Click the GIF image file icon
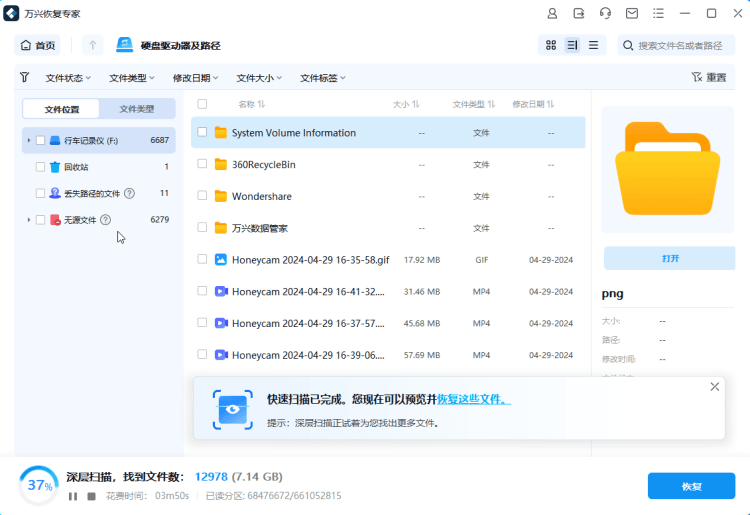 [x=221, y=260]
